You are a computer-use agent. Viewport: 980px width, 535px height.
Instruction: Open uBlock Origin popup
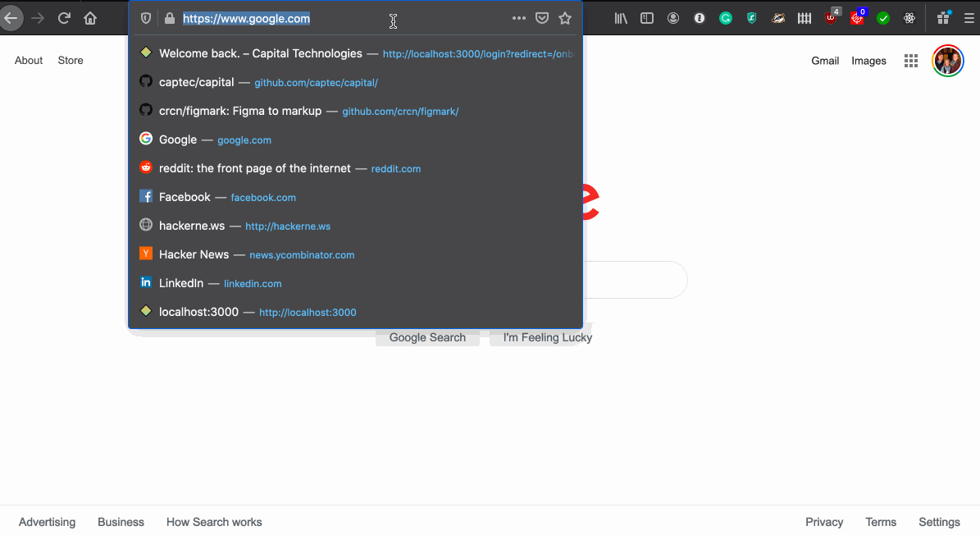click(x=832, y=17)
